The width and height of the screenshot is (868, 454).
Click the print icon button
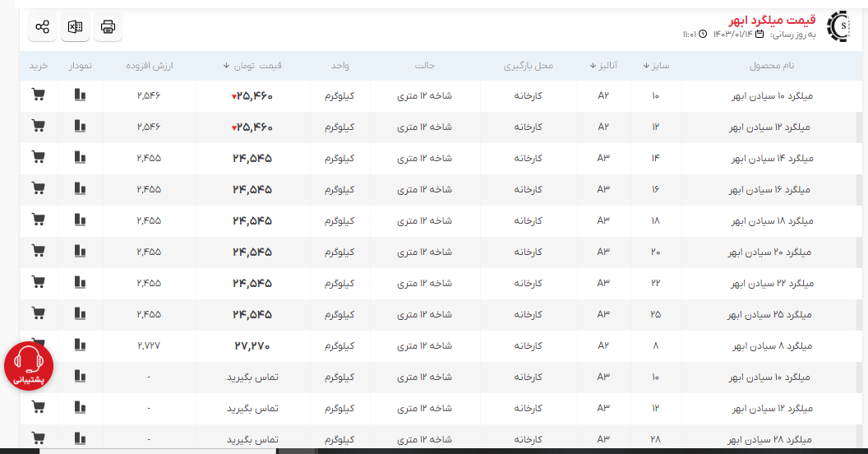tap(108, 27)
